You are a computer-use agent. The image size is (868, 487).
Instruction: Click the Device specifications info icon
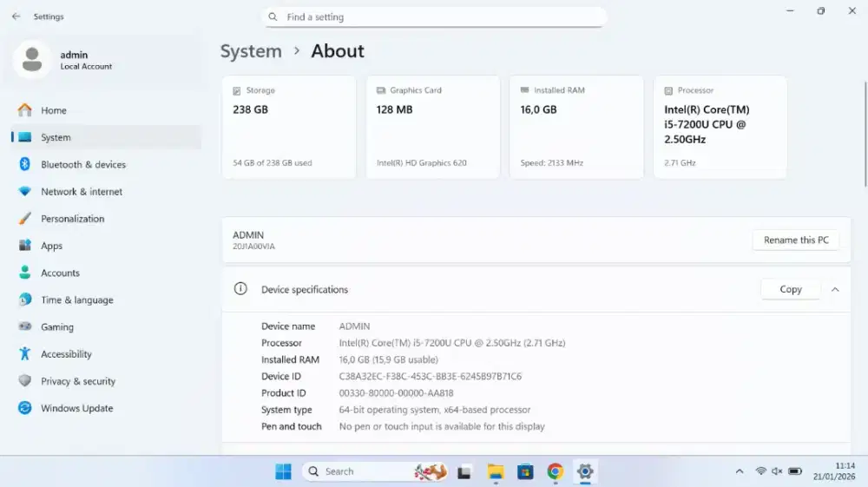pos(240,289)
